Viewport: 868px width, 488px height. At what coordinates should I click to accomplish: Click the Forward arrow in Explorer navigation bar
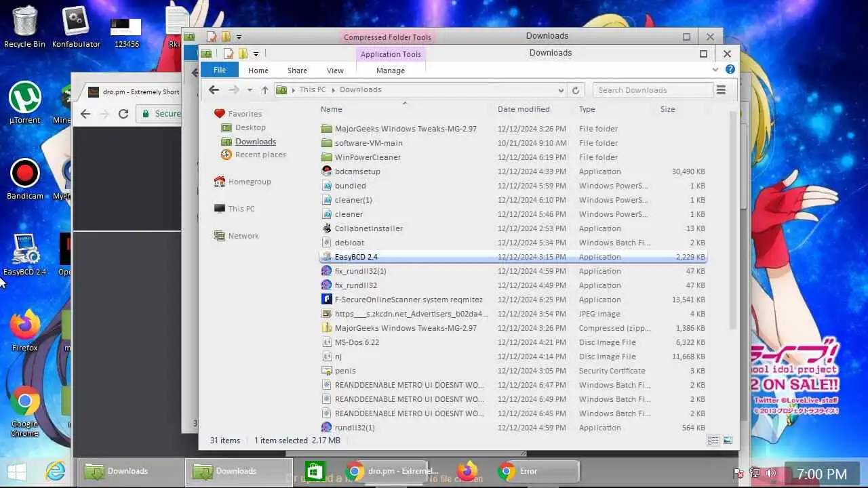pos(234,89)
